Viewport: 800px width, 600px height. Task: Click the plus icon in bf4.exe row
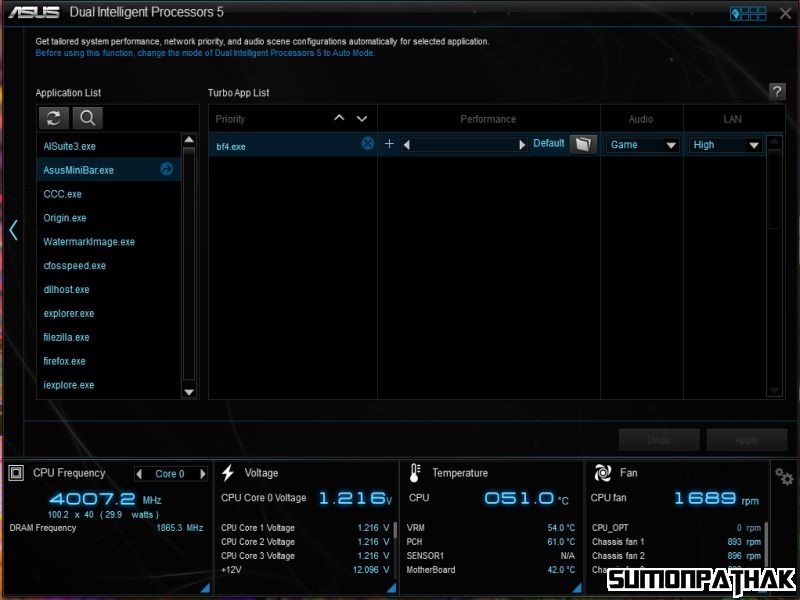(389, 144)
